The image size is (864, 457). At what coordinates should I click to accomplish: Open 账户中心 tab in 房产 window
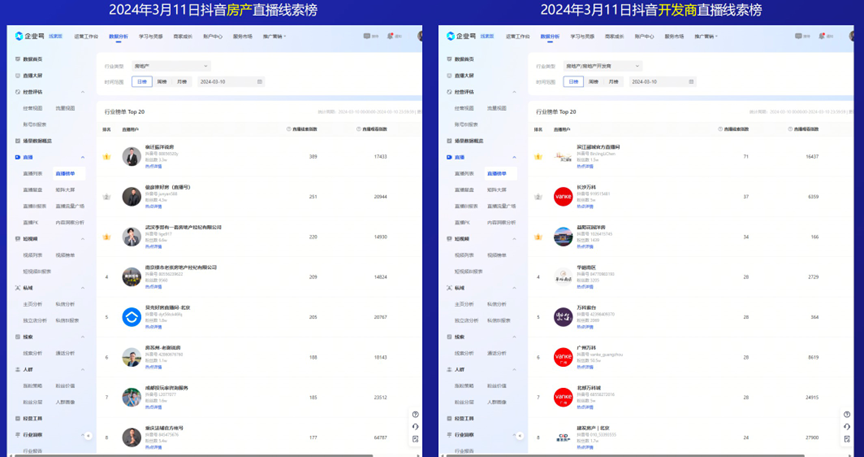(213, 36)
